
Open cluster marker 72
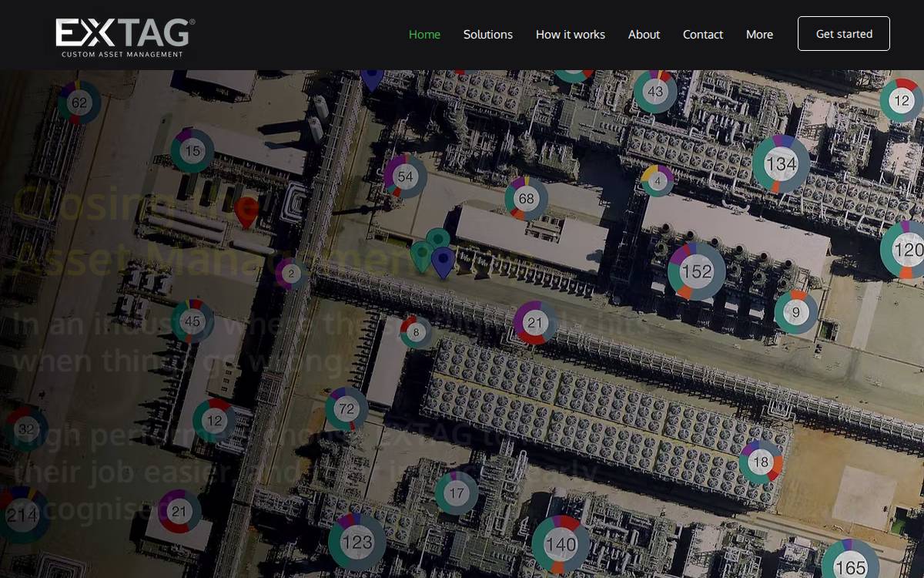pyautogui.click(x=346, y=408)
